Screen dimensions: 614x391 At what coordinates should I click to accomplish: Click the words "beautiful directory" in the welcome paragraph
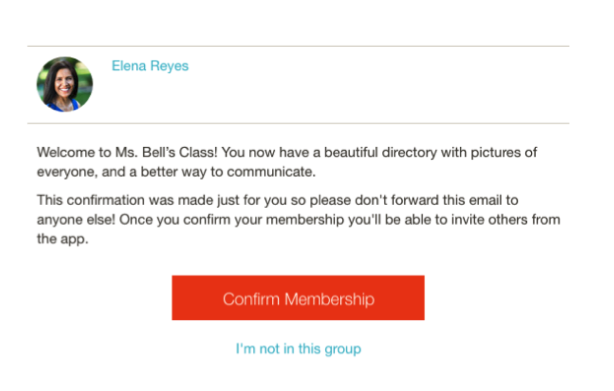380,152
